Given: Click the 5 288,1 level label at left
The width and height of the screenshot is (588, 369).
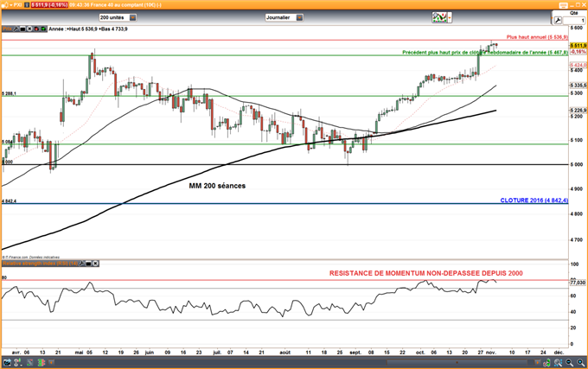Looking at the screenshot, I should click(x=9, y=93).
